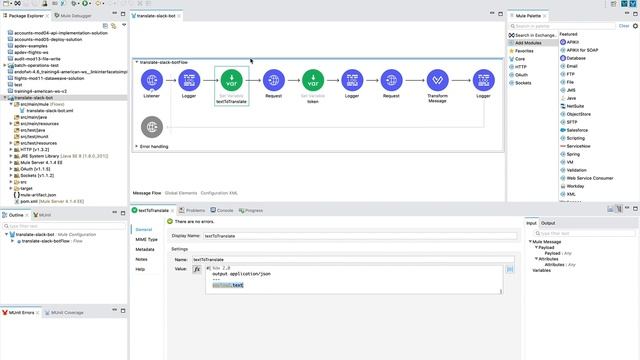Select the token Set Variable node
Image resolution: width=640 pixels, height=360 pixels.
tap(313, 80)
